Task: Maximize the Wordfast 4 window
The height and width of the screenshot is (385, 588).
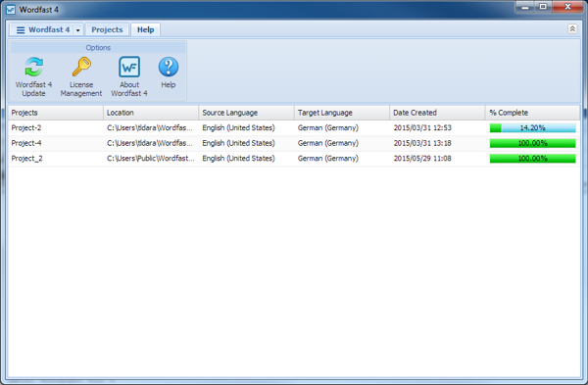Action: [x=543, y=7]
